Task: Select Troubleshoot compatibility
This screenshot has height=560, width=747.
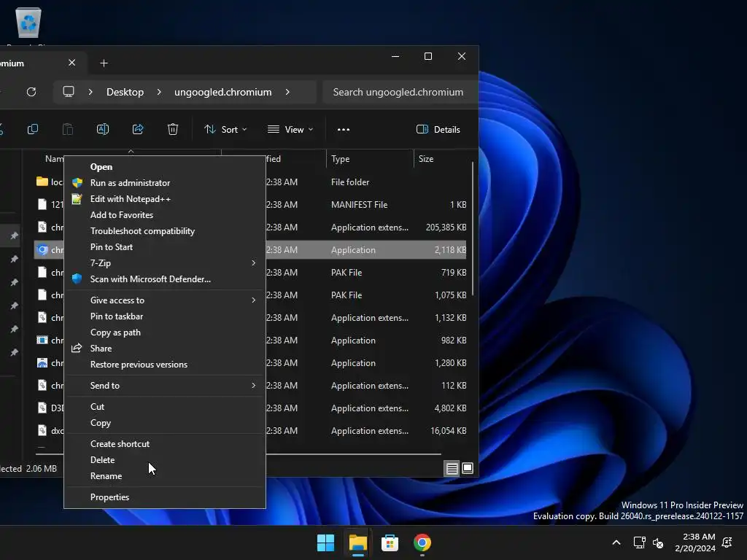Action: click(x=165, y=231)
